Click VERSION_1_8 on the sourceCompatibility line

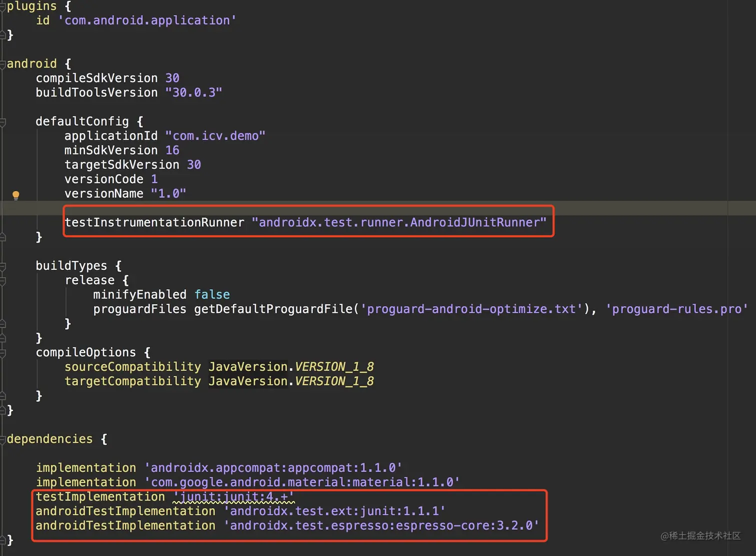click(334, 367)
